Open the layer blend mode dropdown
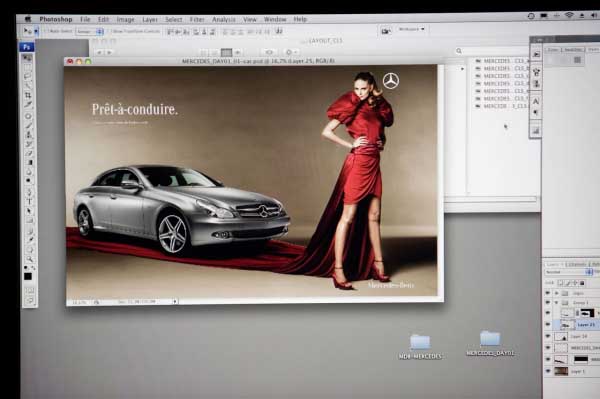This screenshot has width=600, height=399. point(569,272)
